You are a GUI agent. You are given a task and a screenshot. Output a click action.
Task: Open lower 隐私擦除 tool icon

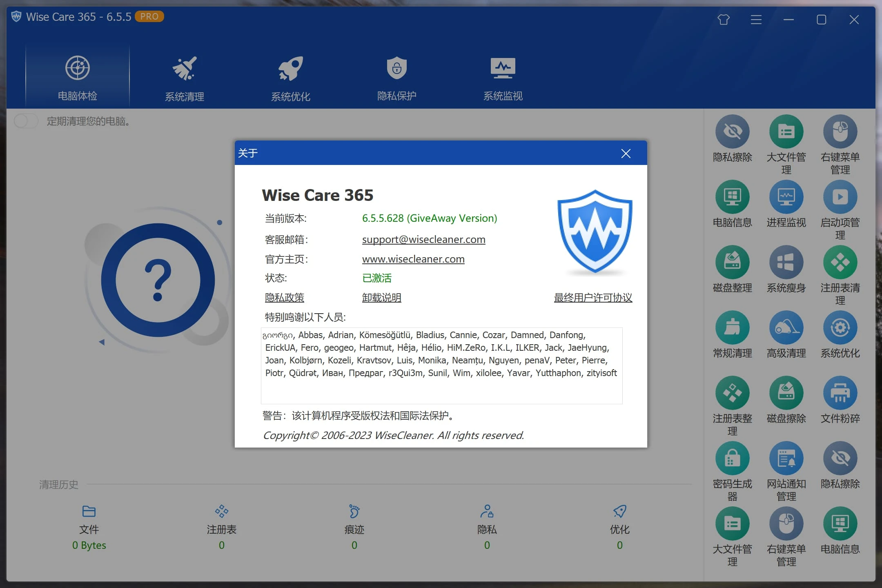(840, 458)
